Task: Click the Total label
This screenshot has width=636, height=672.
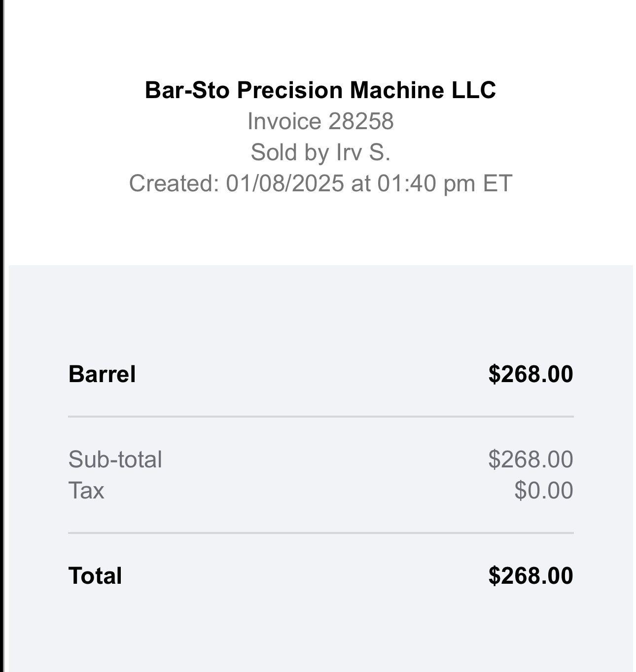Action: [x=95, y=576]
